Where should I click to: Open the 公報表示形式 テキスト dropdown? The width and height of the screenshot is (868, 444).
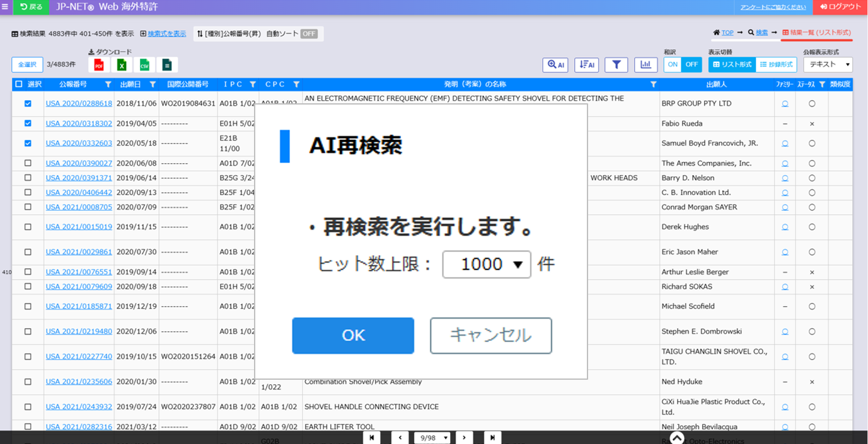(828, 64)
